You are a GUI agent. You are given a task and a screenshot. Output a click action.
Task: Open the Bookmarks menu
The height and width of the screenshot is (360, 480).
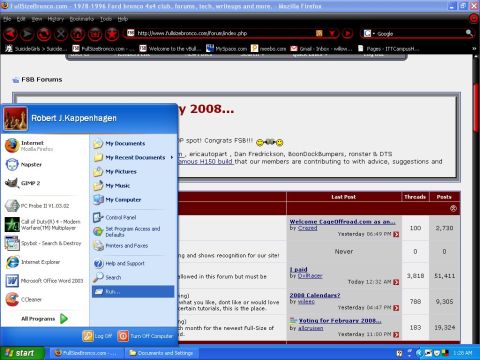[x=82, y=19]
